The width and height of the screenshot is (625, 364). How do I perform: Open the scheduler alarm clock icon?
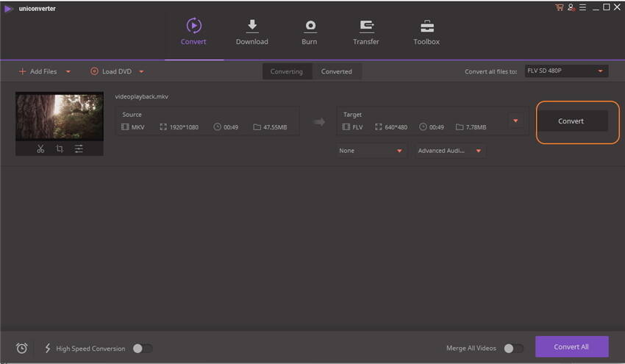click(x=22, y=348)
